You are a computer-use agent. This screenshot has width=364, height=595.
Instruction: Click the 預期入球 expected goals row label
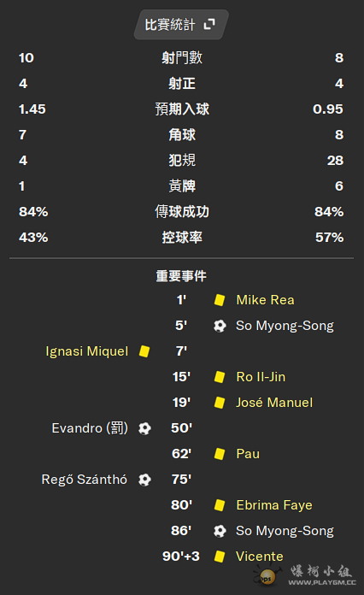click(182, 109)
